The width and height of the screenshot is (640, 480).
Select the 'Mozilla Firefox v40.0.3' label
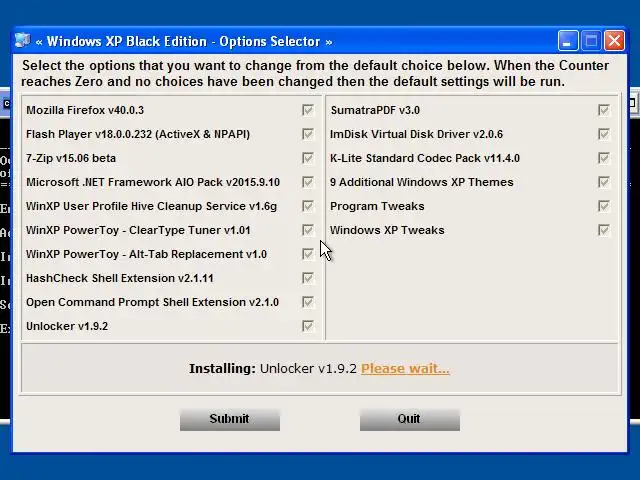[85, 110]
